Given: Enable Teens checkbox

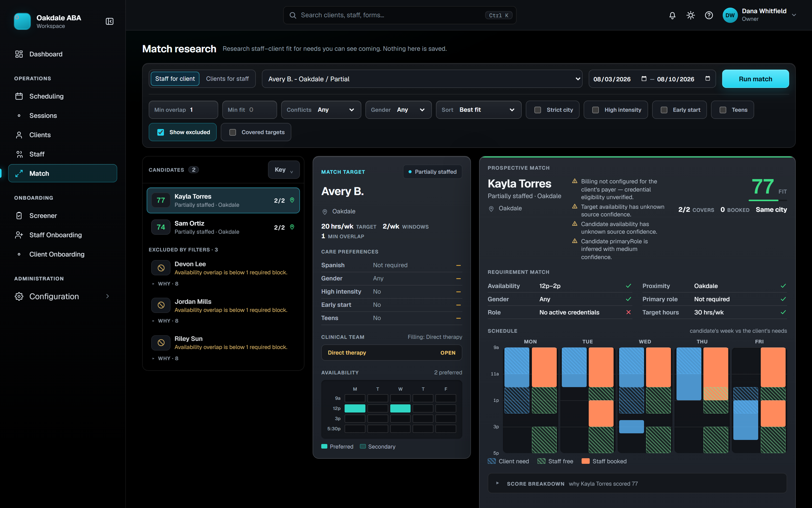Looking at the screenshot, I should [x=723, y=110].
